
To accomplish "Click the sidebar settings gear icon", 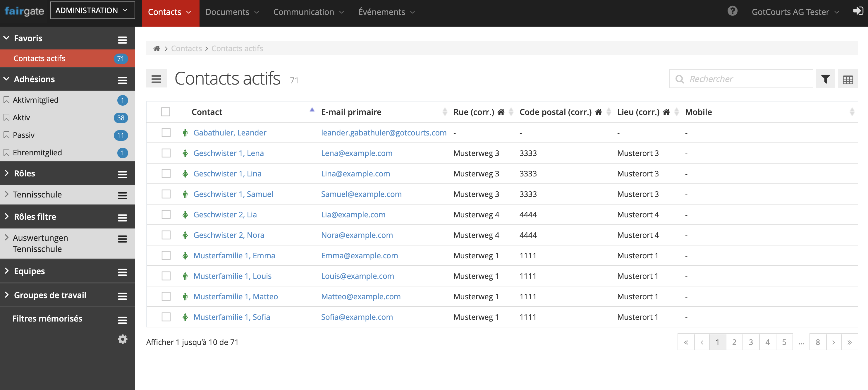I will (122, 339).
